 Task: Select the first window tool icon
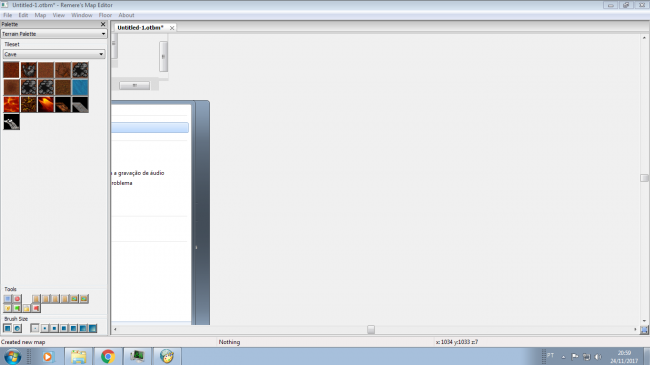(74, 299)
